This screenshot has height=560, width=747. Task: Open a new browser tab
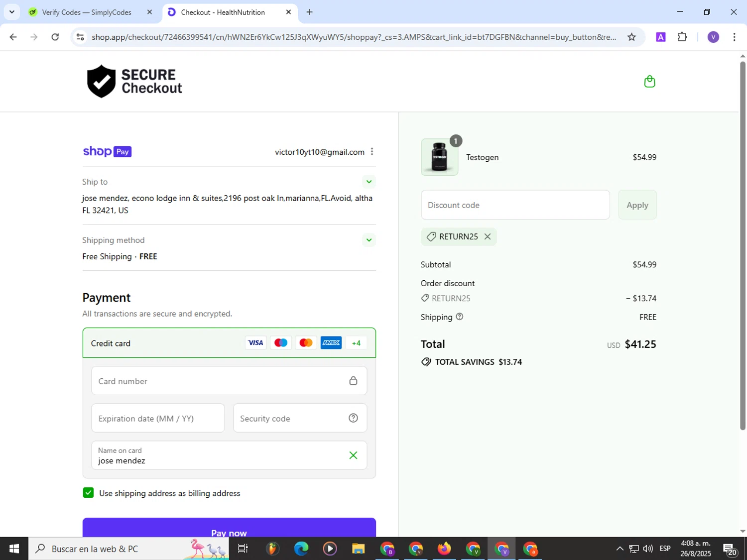(x=310, y=12)
